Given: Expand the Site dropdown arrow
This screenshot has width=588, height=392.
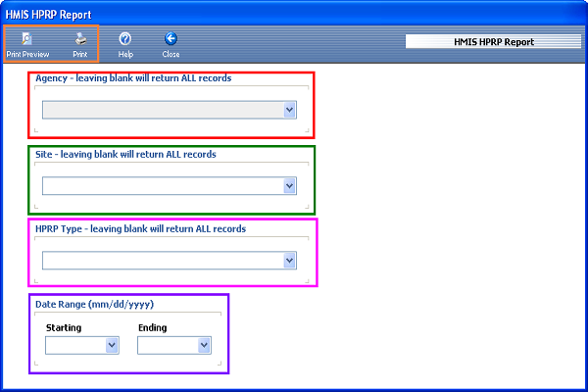Looking at the screenshot, I should pos(289,185).
